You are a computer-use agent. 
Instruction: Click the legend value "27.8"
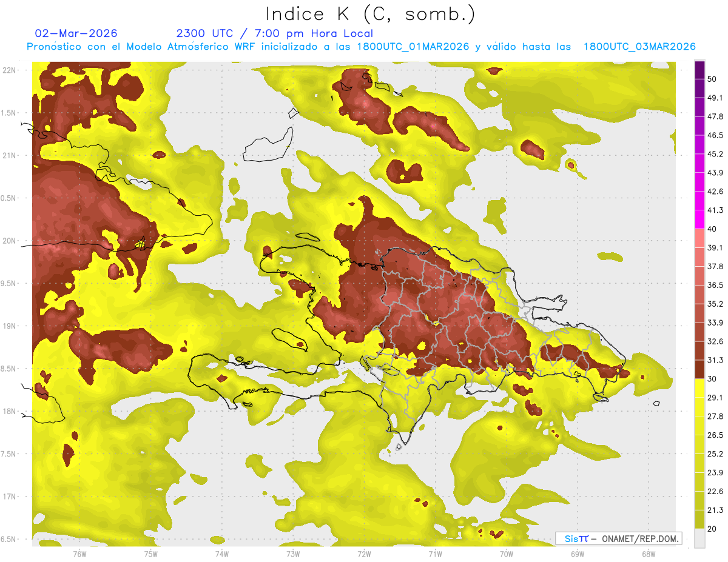tap(715, 416)
